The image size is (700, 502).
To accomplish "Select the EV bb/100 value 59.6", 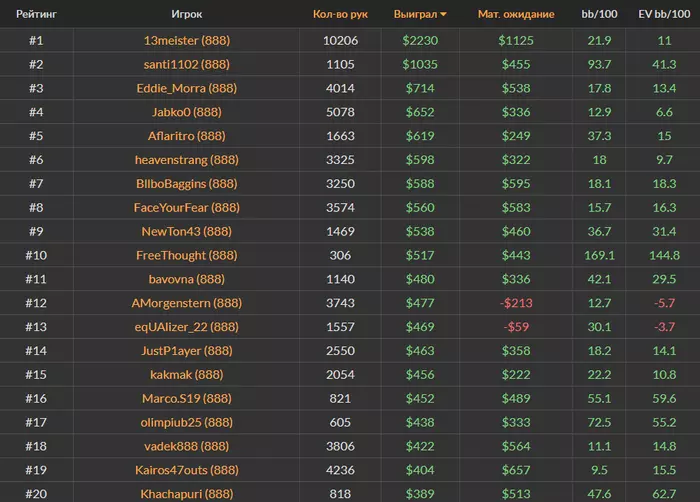I will pyautogui.click(x=664, y=398).
